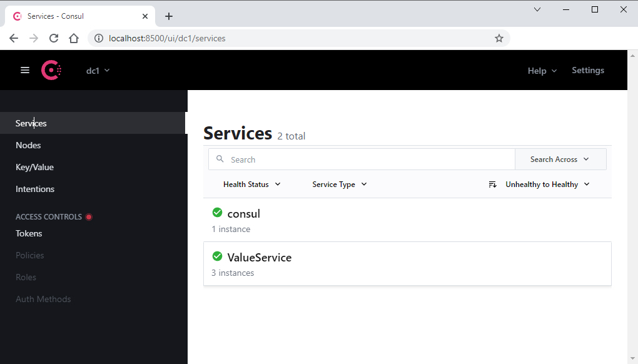Open the Search Across dropdown
The image size is (638, 364).
click(560, 159)
